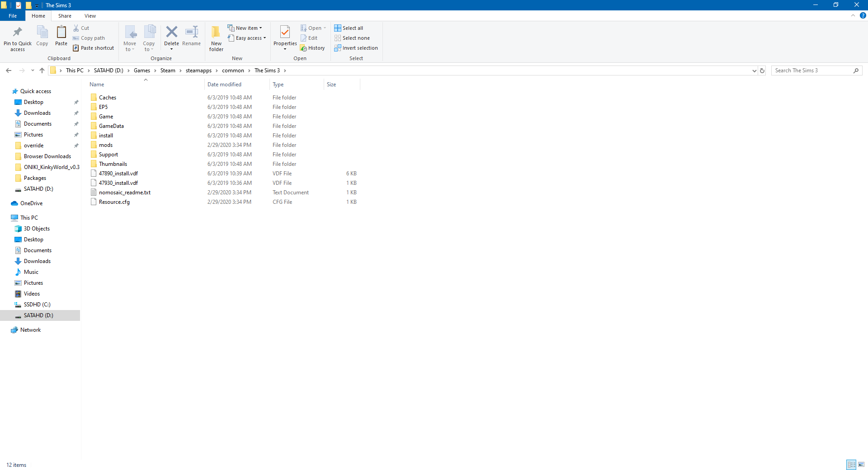Click Copy path in Clipboard group
This screenshot has width=868, height=470.
pos(89,38)
